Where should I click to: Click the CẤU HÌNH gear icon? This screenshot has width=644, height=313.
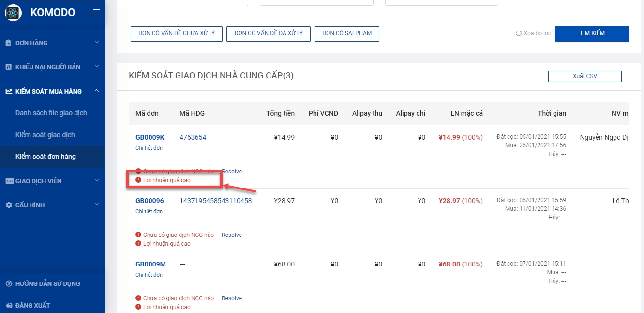pyautogui.click(x=8, y=205)
